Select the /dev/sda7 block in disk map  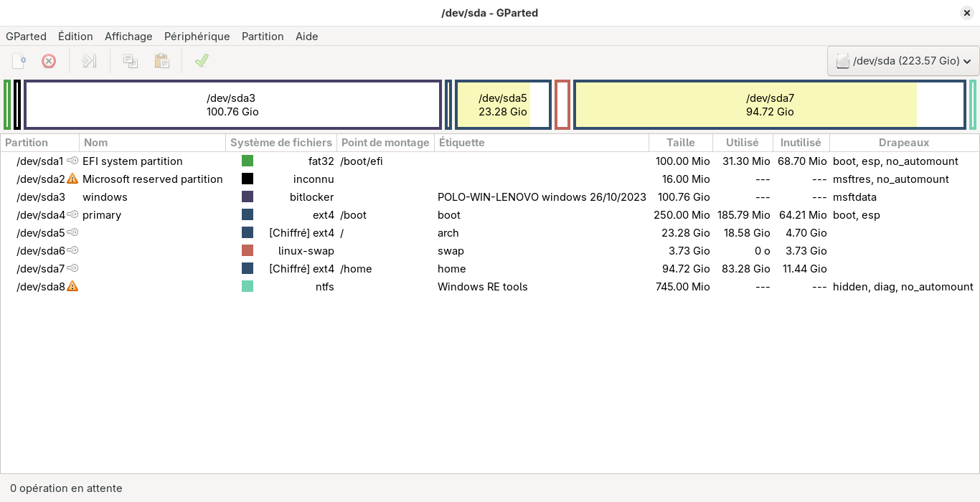point(769,105)
